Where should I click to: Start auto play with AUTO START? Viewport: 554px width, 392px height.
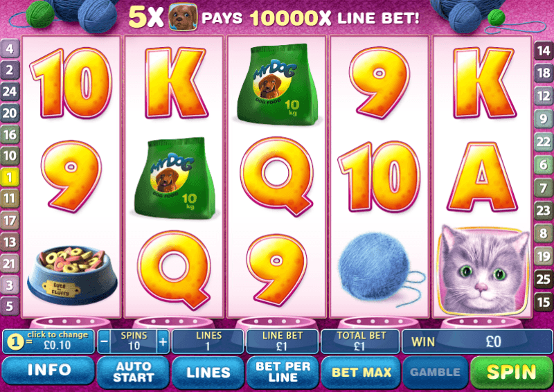133,373
